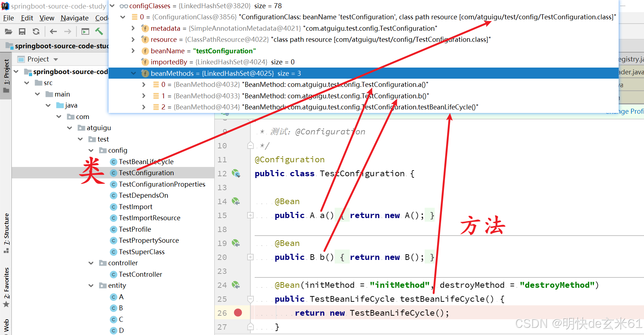
Task: Collapse the entity package
Action: (x=91, y=286)
